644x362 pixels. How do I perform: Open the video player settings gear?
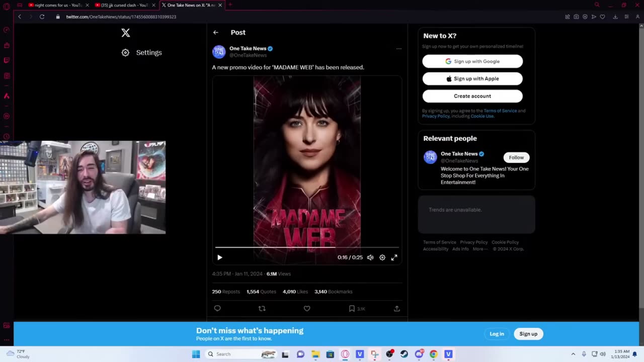[382, 257]
